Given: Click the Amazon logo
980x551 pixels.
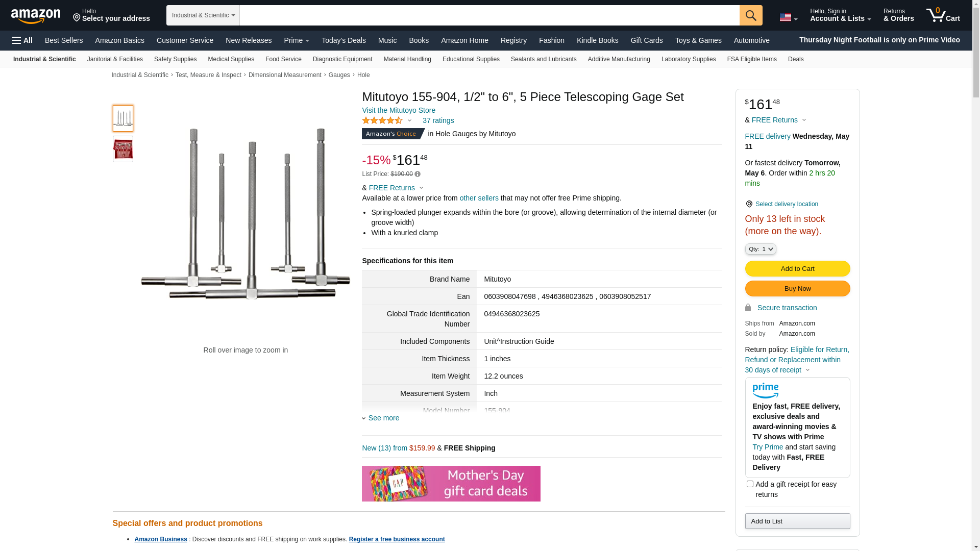Looking at the screenshot, I should pos(36,16).
